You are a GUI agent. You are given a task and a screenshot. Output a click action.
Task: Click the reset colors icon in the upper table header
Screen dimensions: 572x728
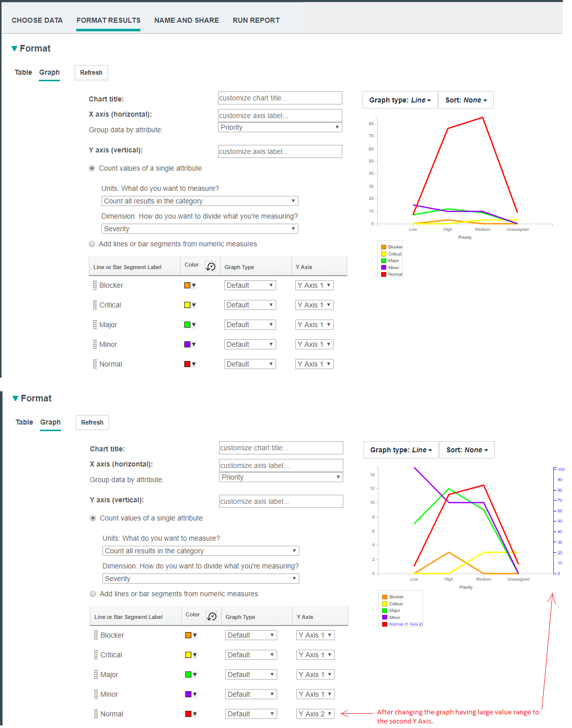tap(211, 266)
